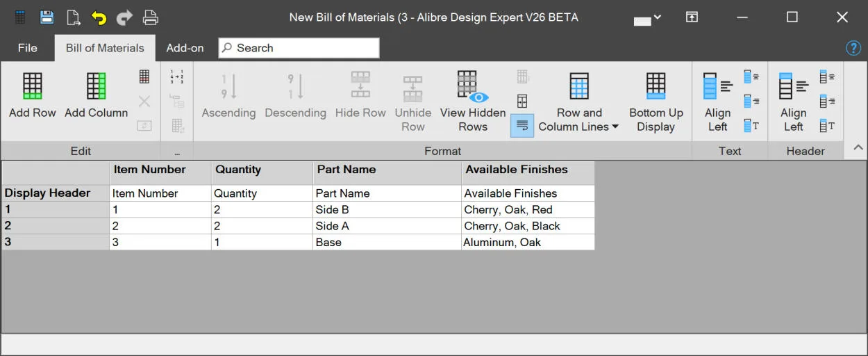Click the small red-row table icon in Edit group

pos(144,77)
